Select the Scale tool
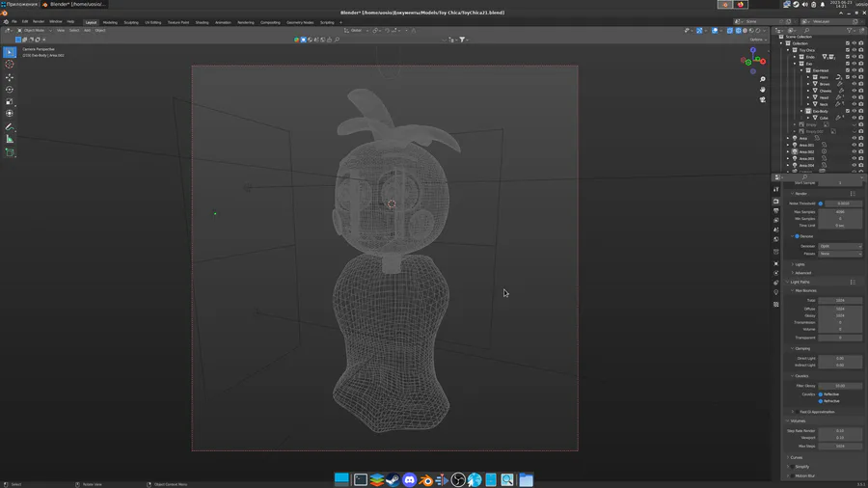868x488 pixels. (10, 102)
